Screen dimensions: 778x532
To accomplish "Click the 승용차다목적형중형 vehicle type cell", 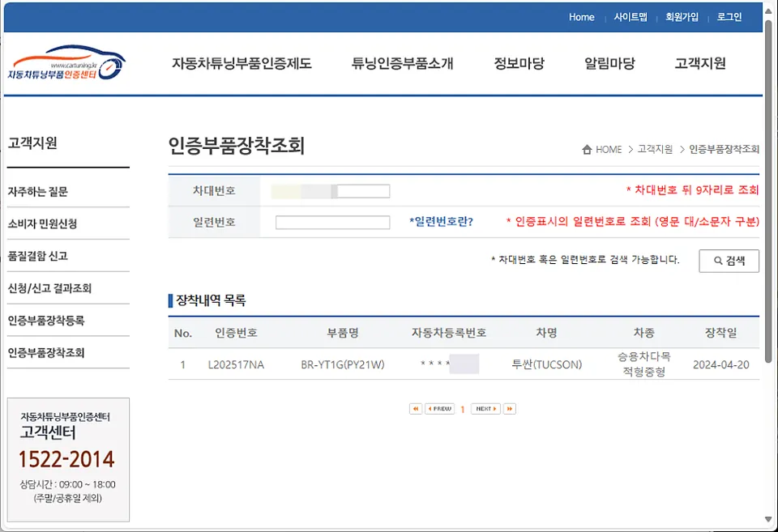I will click(643, 364).
